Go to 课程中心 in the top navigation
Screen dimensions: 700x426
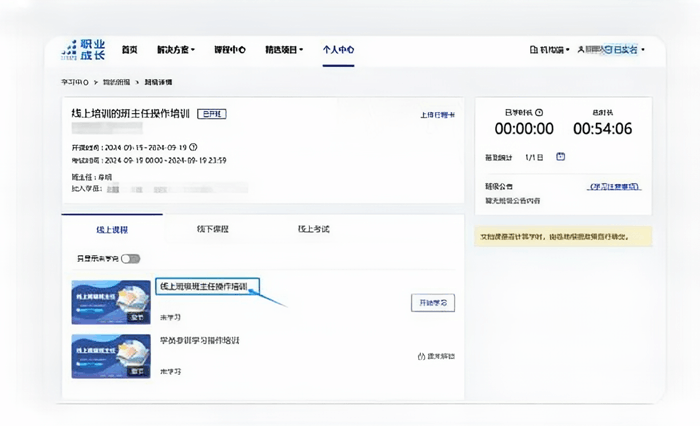pyautogui.click(x=230, y=49)
